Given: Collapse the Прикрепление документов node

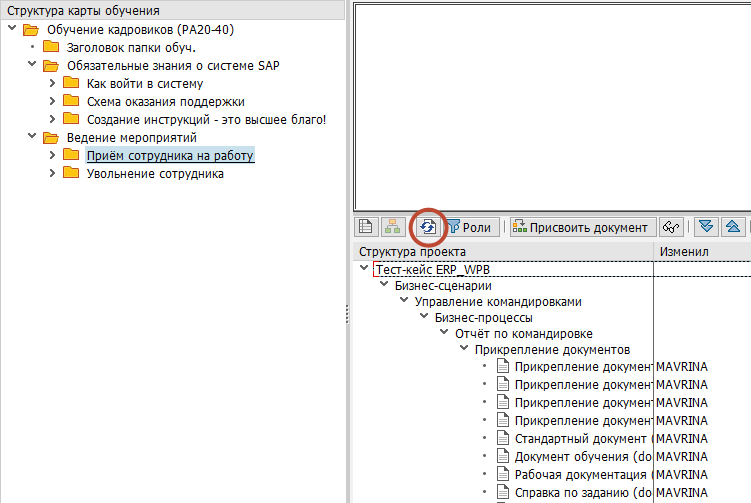Looking at the screenshot, I should tap(464, 348).
